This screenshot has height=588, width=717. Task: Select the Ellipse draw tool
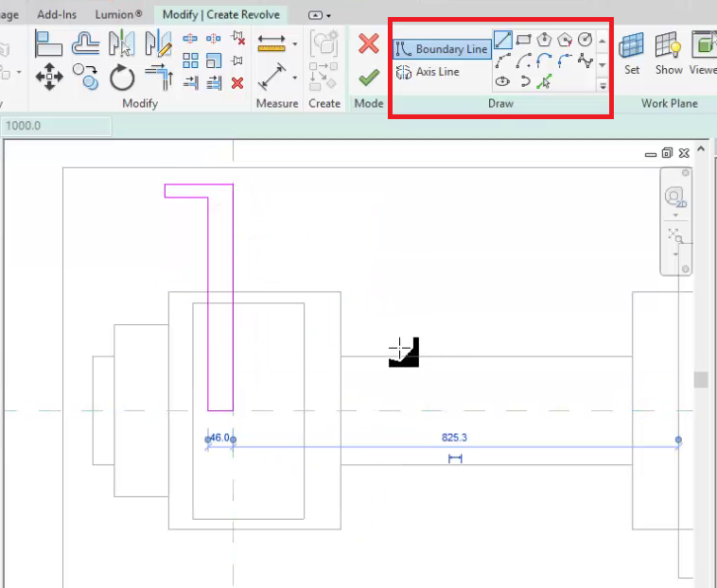pyautogui.click(x=502, y=82)
